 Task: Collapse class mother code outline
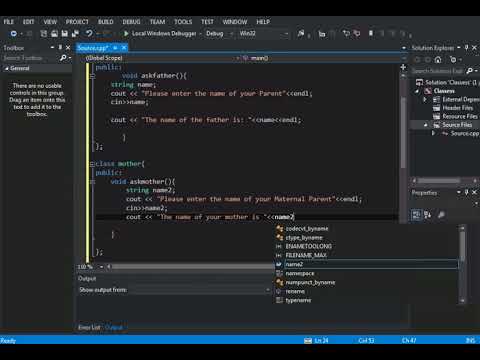point(92,164)
